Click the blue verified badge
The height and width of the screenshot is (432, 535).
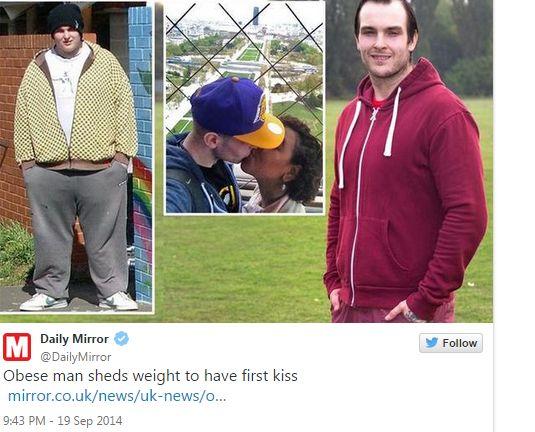pyautogui.click(x=121, y=339)
